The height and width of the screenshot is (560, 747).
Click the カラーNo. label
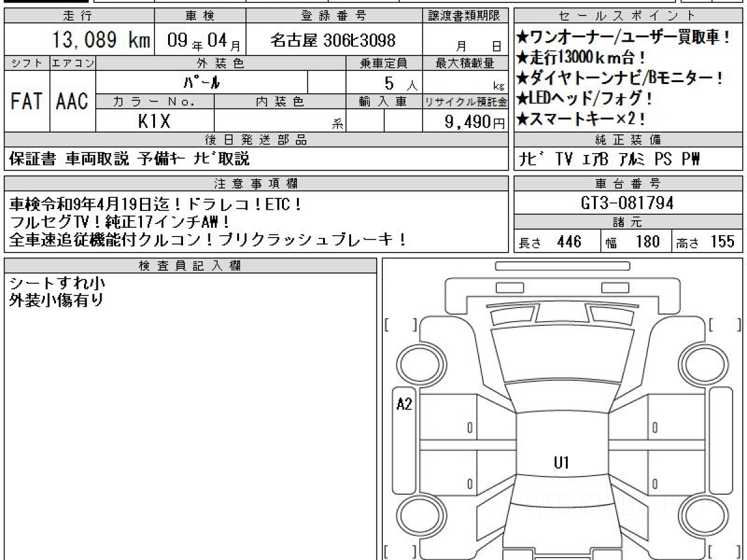pos(155,101)
